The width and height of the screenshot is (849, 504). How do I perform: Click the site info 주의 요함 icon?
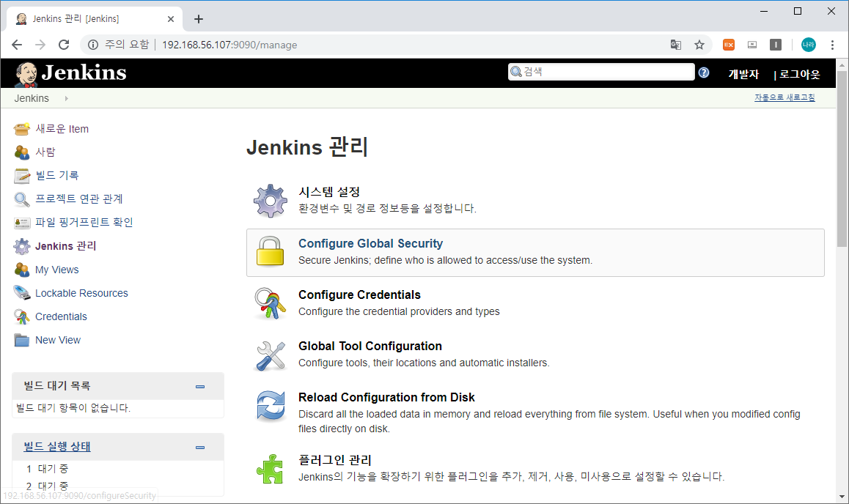click(x=93, y=45)
